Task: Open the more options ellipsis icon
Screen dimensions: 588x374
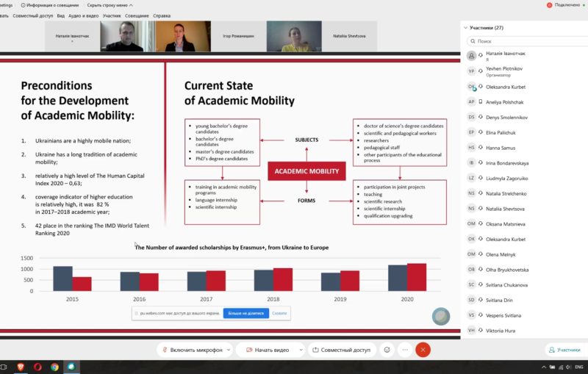Action: (x=404, y=350)
